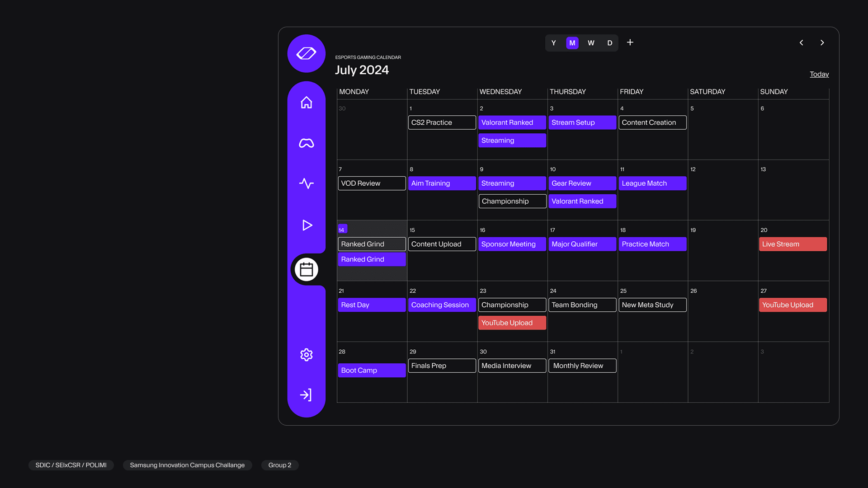Open the red Live Stream event
Viewport: 868px width, 488px height.
[x=793, y=244]
